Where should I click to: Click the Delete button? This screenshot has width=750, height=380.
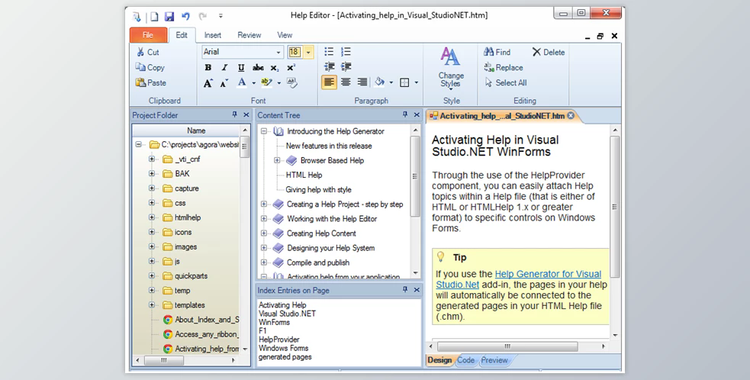(549, 52)
